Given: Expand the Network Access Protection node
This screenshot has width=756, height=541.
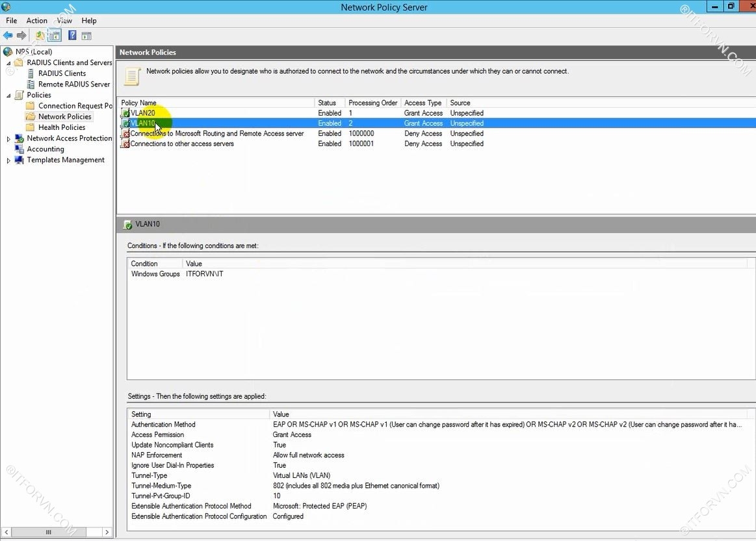Looking at the screenshot, I should (8, 139).
